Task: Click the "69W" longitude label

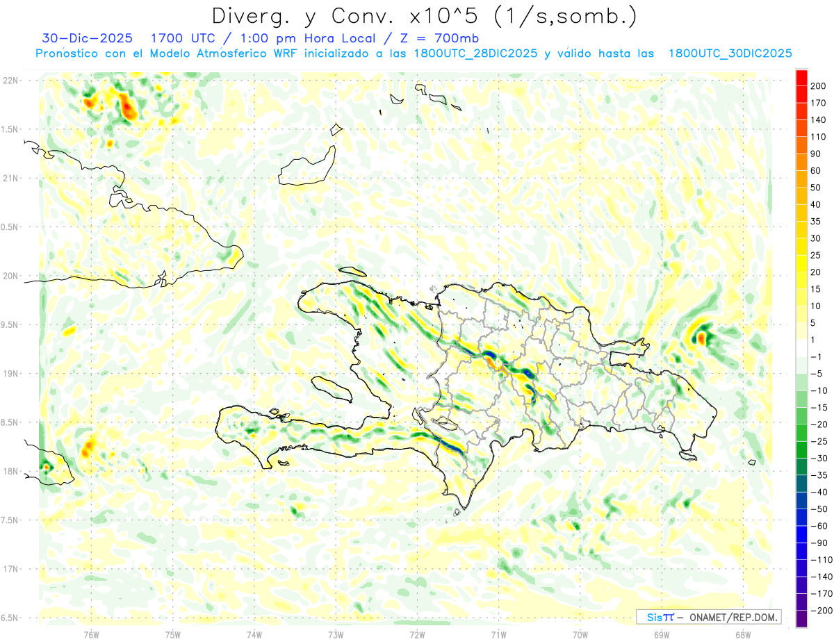Action: click(x=662, y=634)
